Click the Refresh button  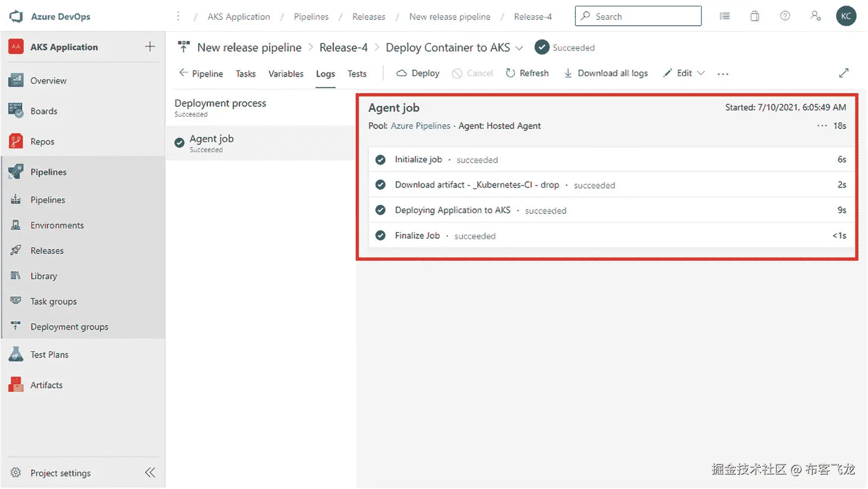(x=527, y=74)
